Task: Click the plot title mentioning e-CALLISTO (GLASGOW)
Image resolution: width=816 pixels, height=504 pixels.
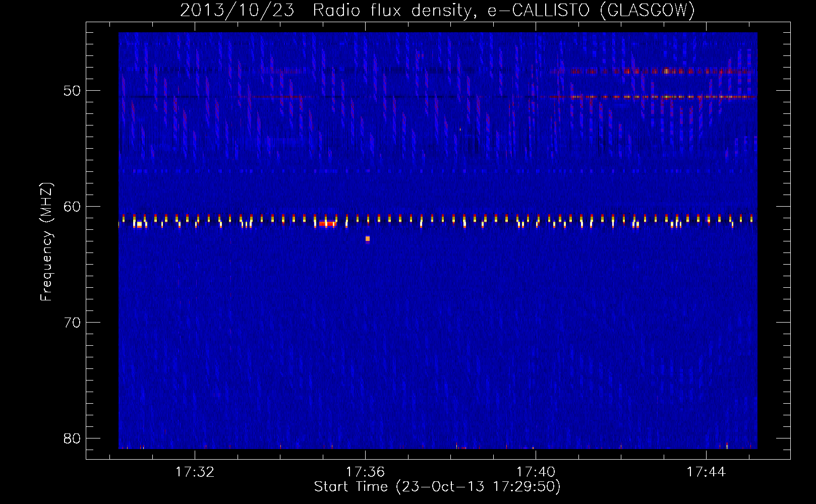Action: tap(437, 10)
